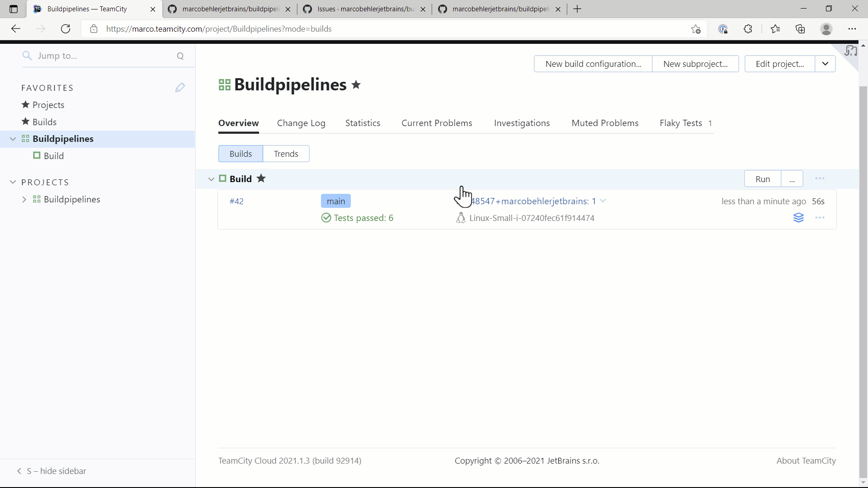Toggle the favorite star next to Build
The image size is (868, 488).
click(261, 178)
